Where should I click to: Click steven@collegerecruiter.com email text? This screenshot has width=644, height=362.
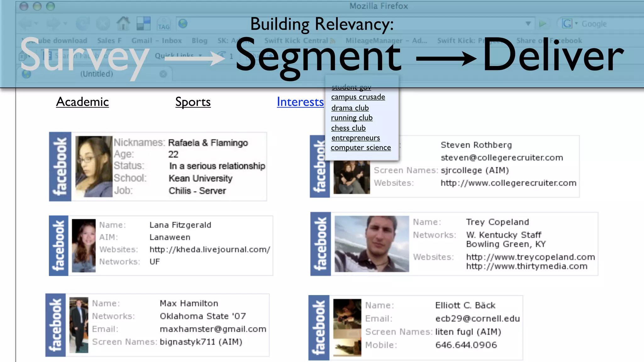click(x=502, y=157)
